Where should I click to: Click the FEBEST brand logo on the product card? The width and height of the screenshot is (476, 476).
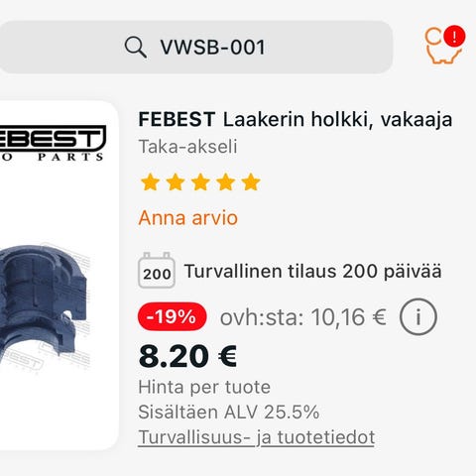point(52,143)
